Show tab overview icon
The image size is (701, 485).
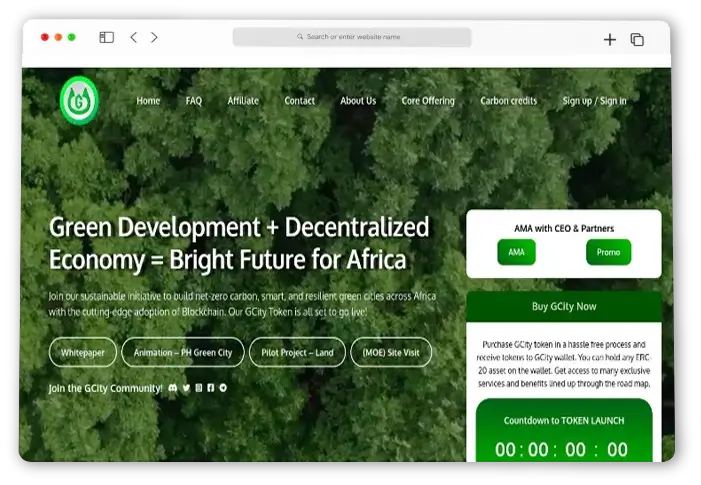[x=637, y=39]
